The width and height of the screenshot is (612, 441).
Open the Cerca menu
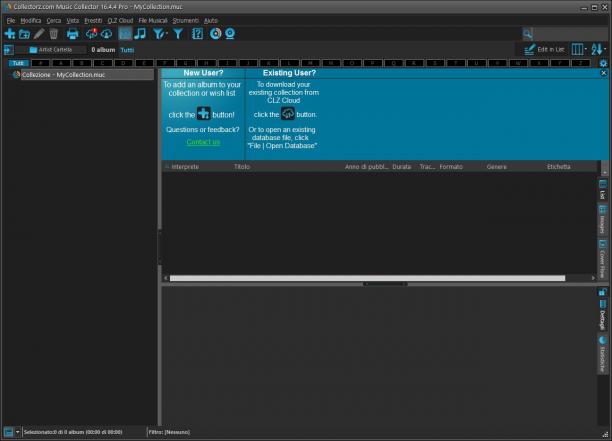[54, 20]
